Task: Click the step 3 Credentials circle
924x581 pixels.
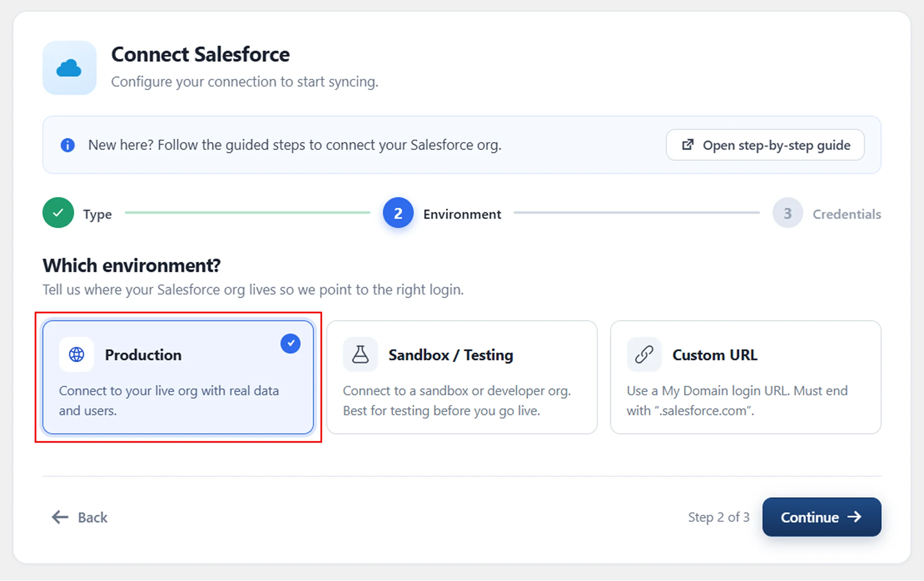Action: [788, 213]
